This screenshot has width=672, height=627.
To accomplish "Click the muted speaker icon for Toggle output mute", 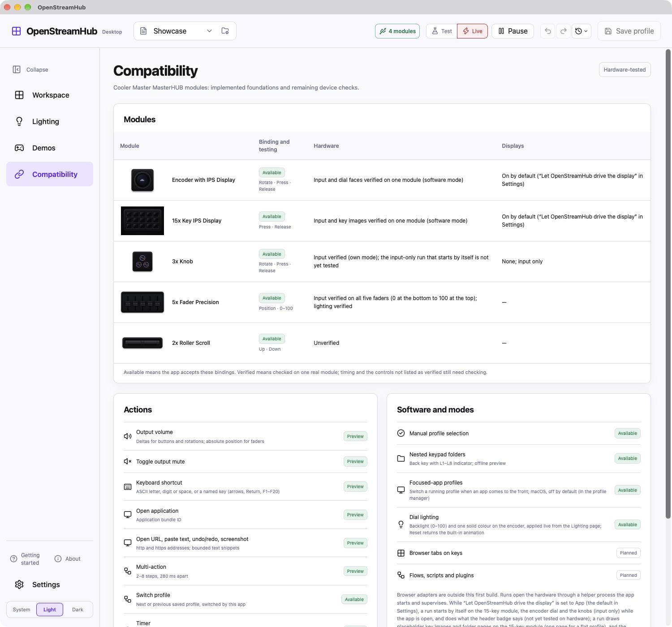I will (128, 461).
